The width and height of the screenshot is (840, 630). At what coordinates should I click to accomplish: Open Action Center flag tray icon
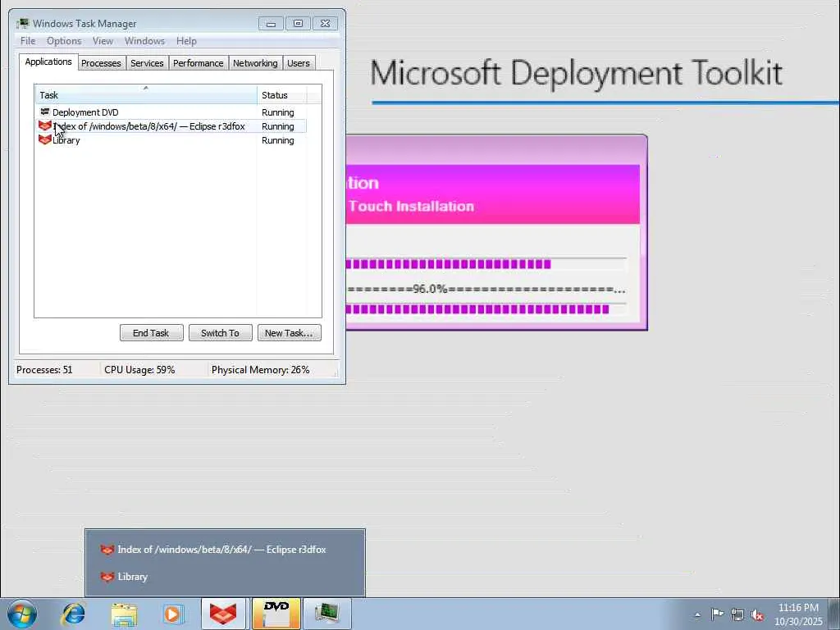717,614
